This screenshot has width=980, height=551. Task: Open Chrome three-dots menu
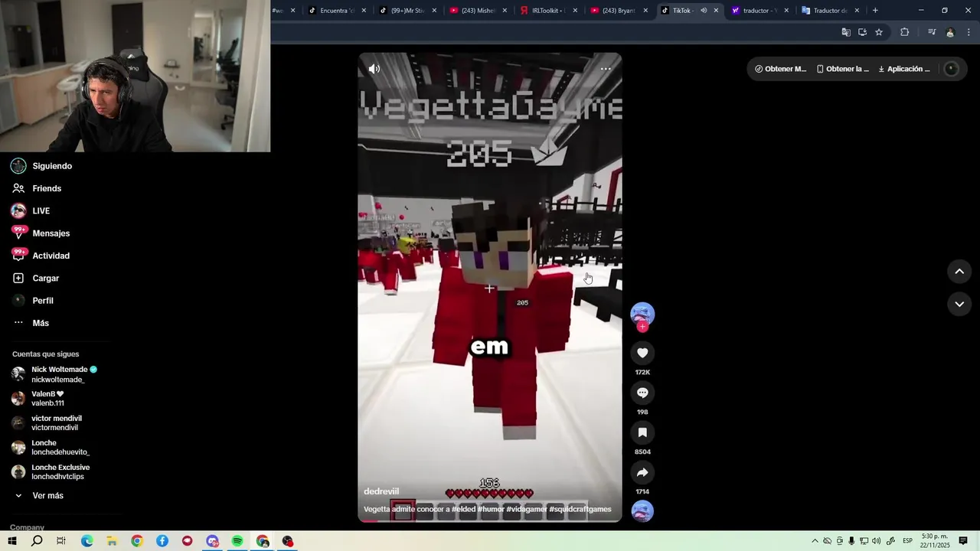pos(969,32)
